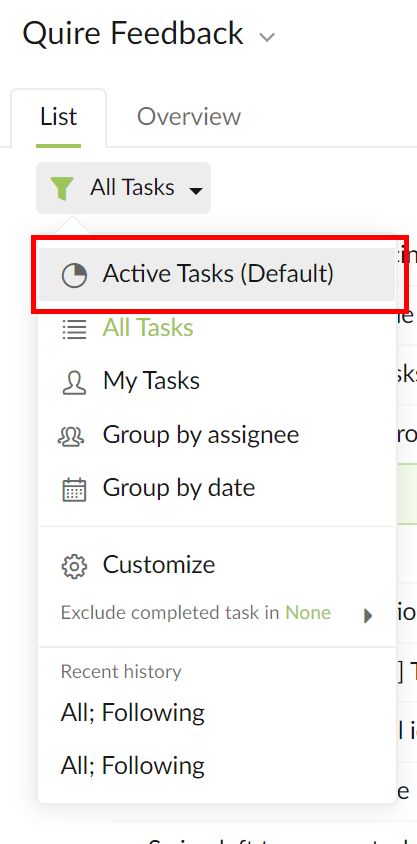The image size is (417, 844).
Task: Click the gear icon beside Customize
Action: pyautogui.click(x=74, y=566)
